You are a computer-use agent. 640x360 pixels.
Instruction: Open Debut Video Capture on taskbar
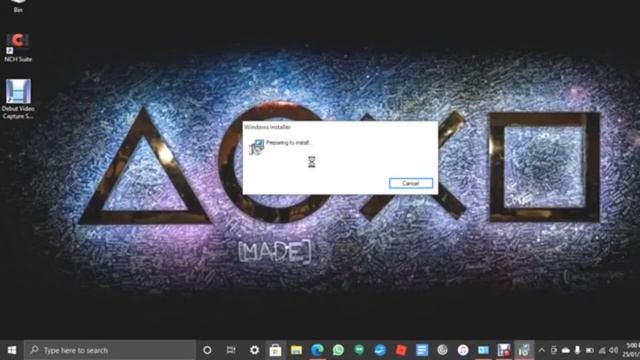click(504, 350)
